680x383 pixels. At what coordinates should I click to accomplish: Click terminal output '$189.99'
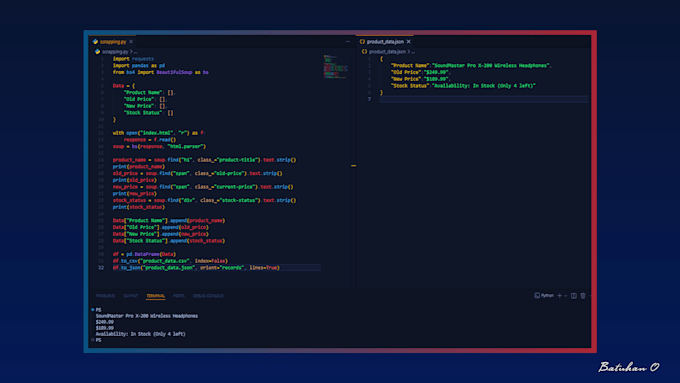click(105, 328)
